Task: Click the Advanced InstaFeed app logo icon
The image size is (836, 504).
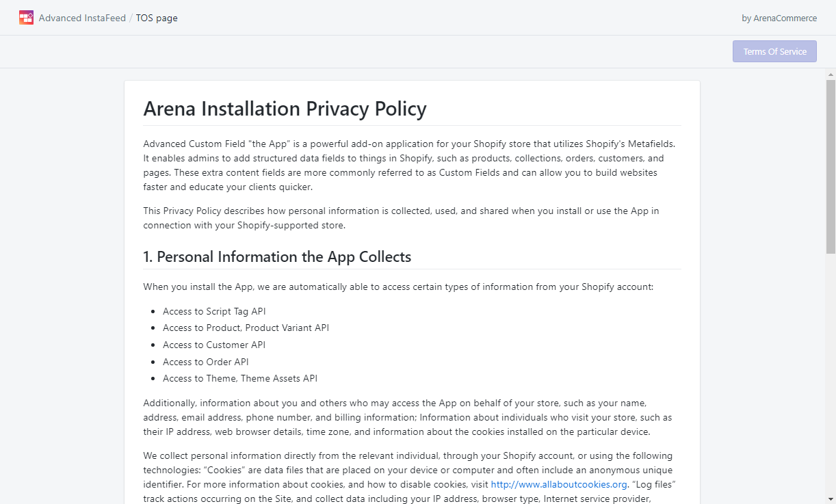Action: pos(26,18)
